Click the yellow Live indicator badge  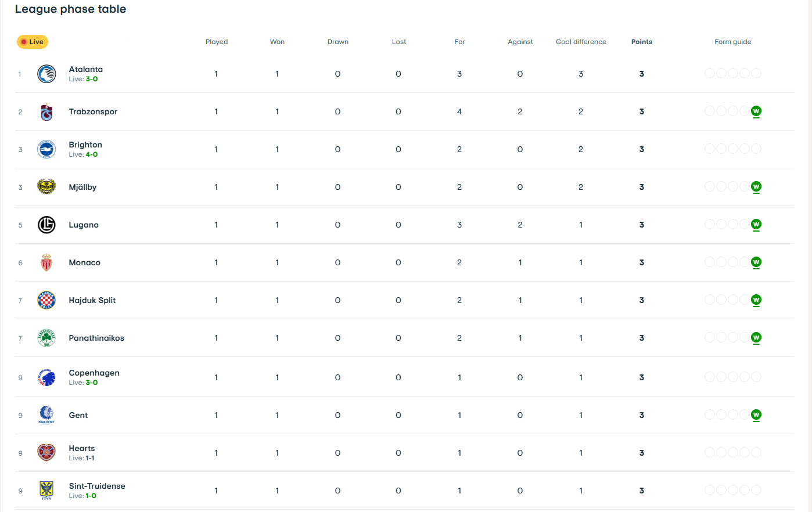click(33, 42)
